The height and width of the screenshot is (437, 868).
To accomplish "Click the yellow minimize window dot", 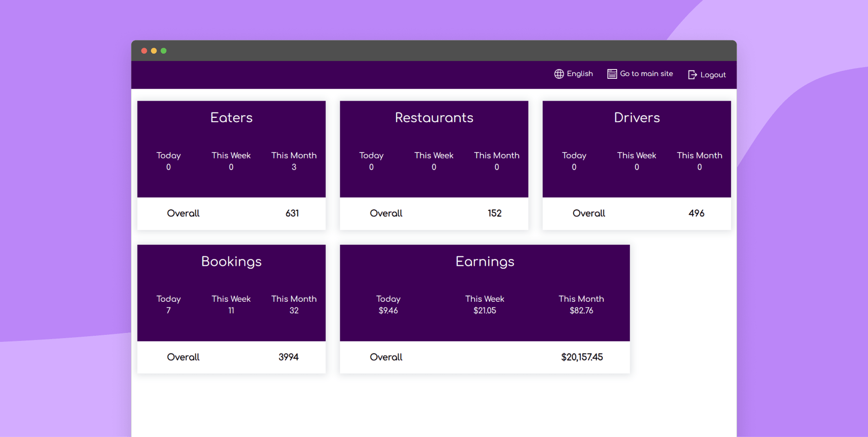I will click(x=154, y=51).
